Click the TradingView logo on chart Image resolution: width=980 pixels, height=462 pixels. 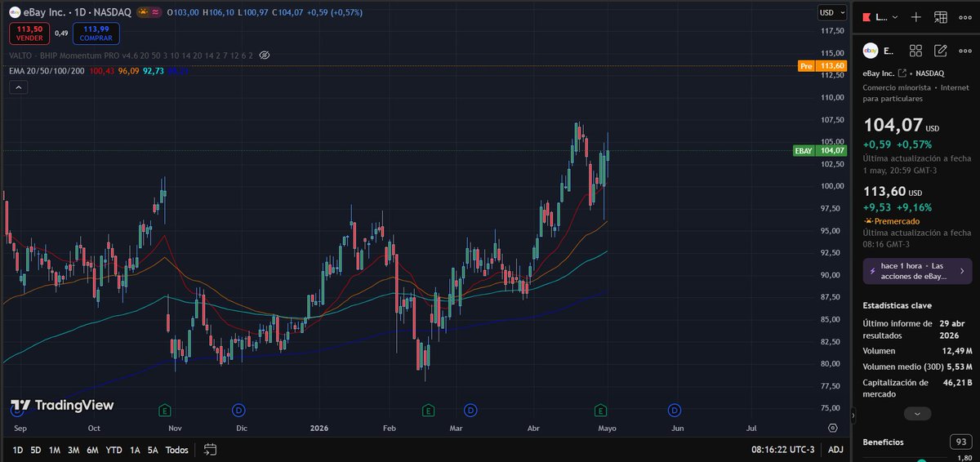(x=62, y=406)
